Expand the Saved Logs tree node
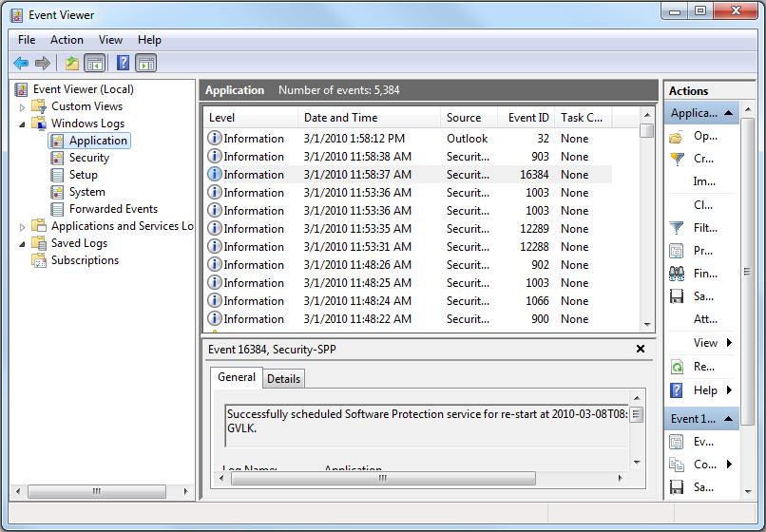Viewport: 766px width, 532px height. pos(23,244)
